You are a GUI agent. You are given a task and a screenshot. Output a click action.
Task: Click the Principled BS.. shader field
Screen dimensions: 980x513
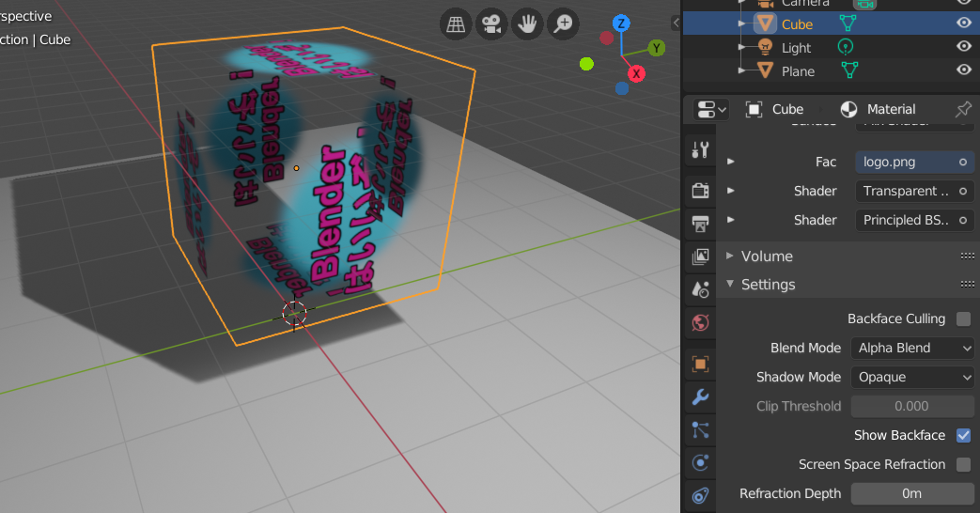914,220
